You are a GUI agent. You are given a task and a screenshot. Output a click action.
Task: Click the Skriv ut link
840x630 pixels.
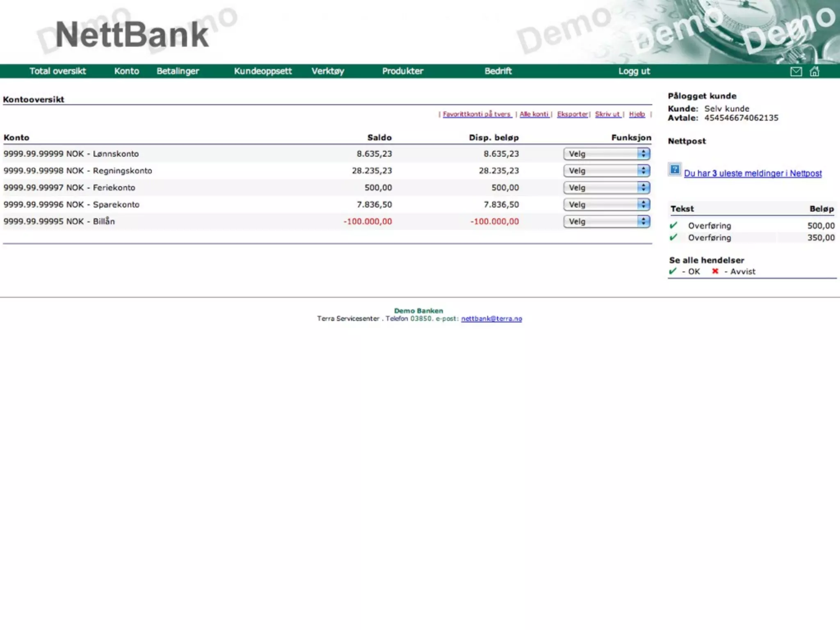(607, 114)
